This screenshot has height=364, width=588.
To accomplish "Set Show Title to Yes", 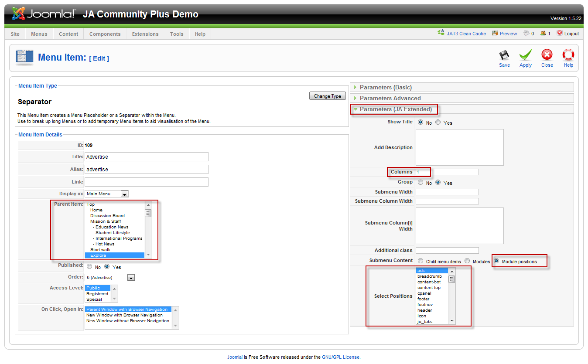I will 438,122.
